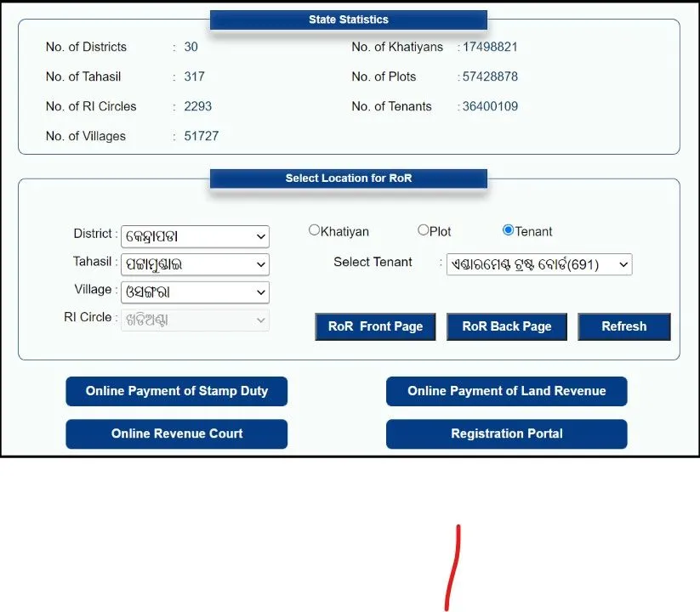
Task: Click the greyed-out RI Circle dropdown
Action: (195, 320)
